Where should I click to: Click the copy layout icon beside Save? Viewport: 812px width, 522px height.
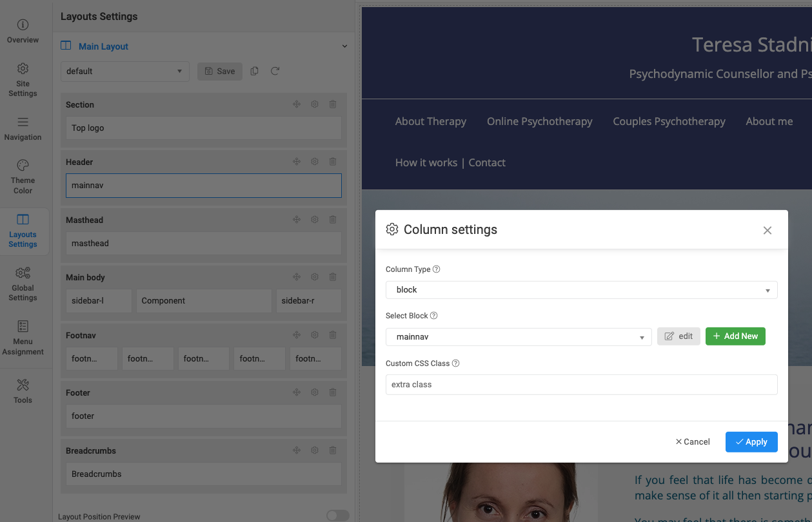point(254,71)
